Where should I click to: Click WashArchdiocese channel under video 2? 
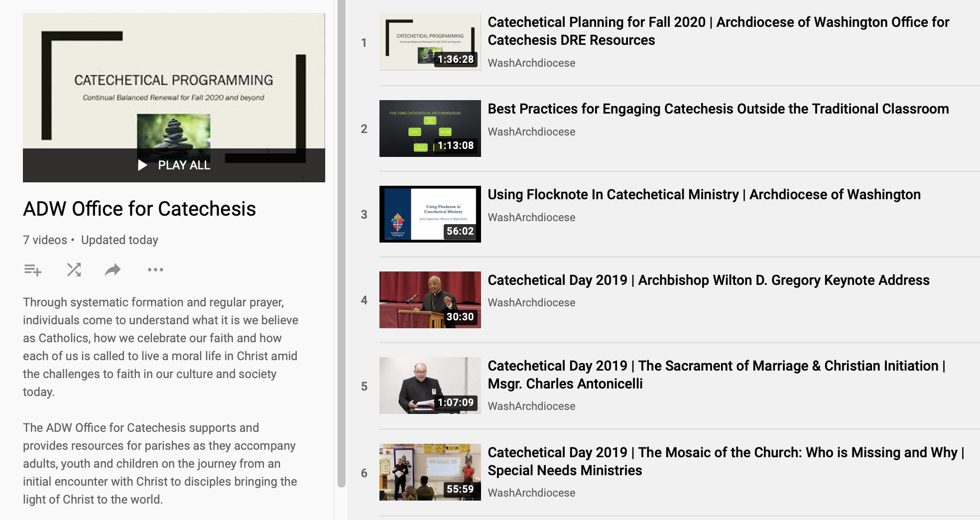tap(531, 132)
